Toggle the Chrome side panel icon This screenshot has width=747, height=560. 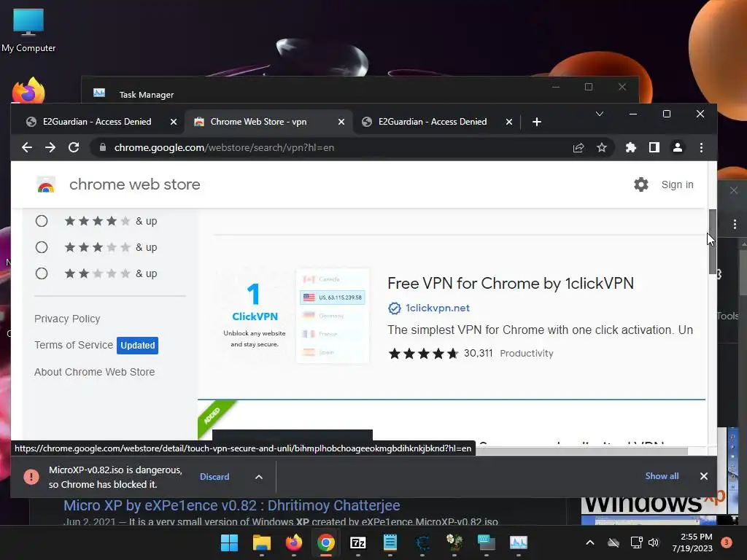point(654,147)
